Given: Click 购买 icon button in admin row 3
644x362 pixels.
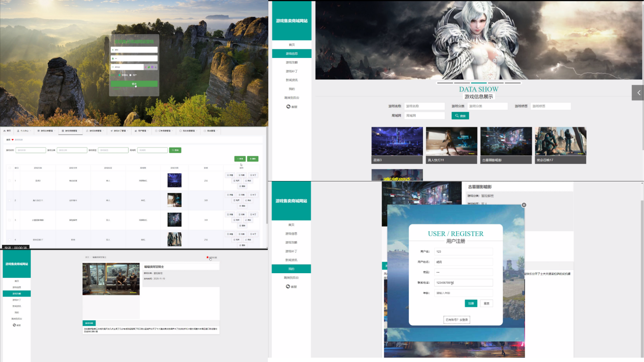Looking at the screenshot, I should click(236, 220).
